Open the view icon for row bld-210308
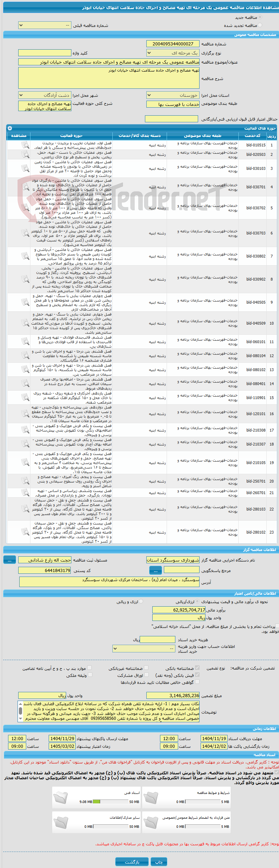Screen dimensions: 279x868 click(x=25, y=430)
